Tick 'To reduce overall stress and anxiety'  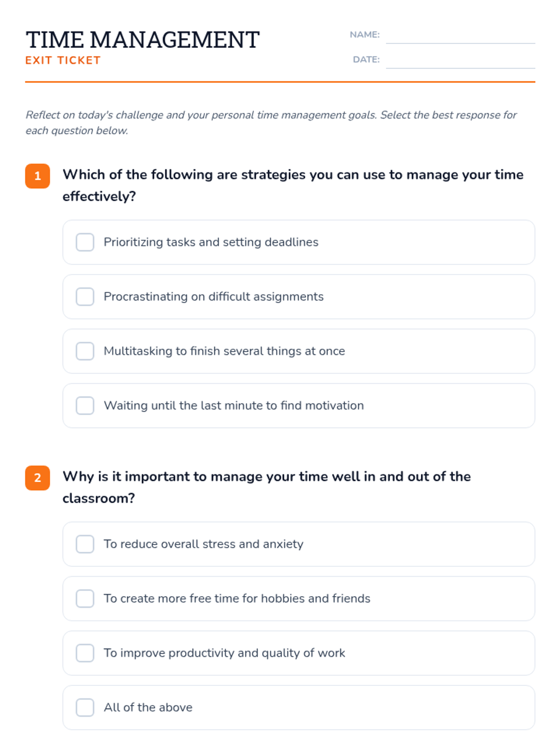85,544
